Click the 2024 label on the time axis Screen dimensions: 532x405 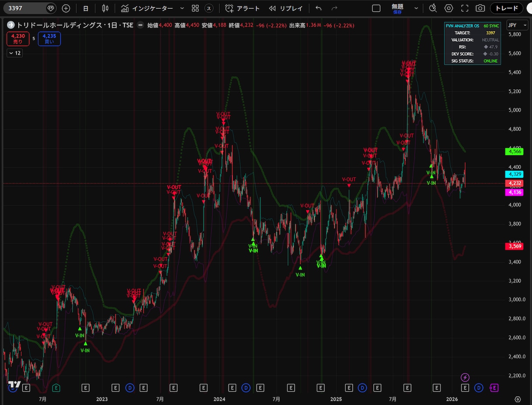point(219,399)
